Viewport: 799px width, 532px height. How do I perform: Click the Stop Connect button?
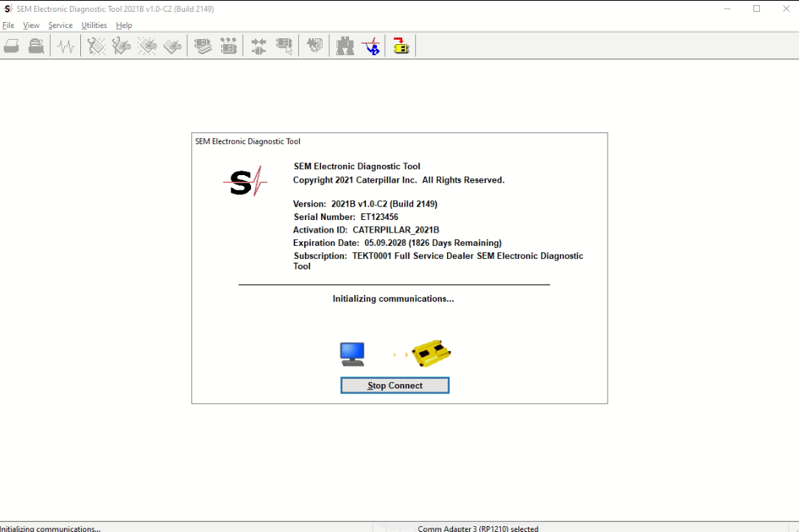coord(395,386)
